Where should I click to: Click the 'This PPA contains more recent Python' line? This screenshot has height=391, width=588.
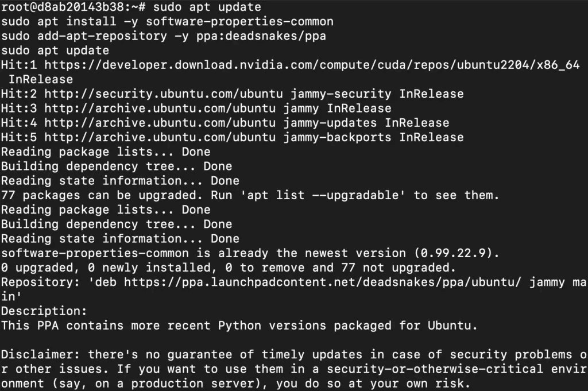tap(239, 326)
